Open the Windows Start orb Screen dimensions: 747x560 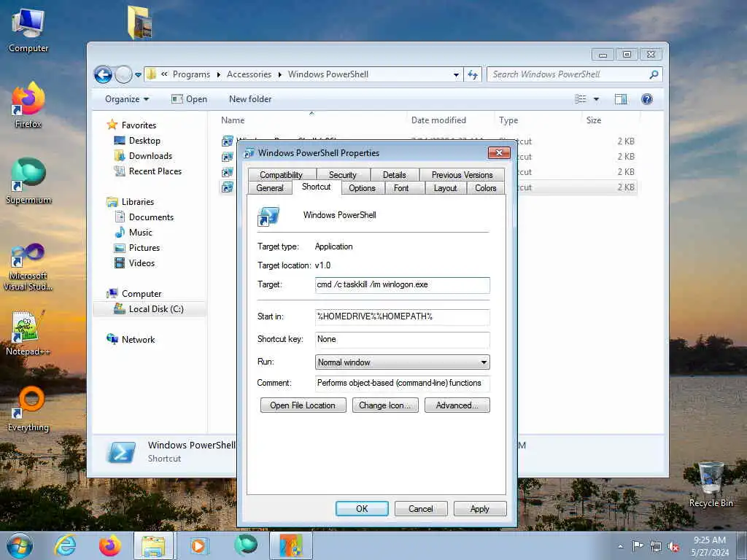point(20,545)
